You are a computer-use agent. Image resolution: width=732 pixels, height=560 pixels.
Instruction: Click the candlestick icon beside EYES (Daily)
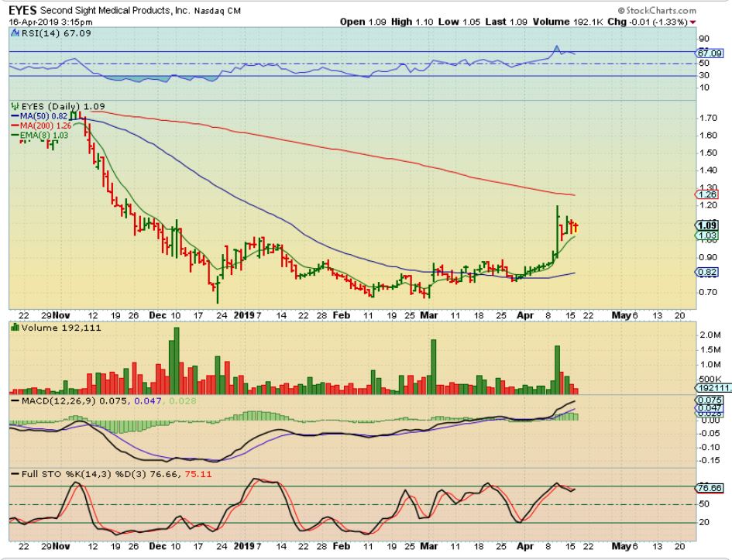pyautogui.click(x=15, y=106)
